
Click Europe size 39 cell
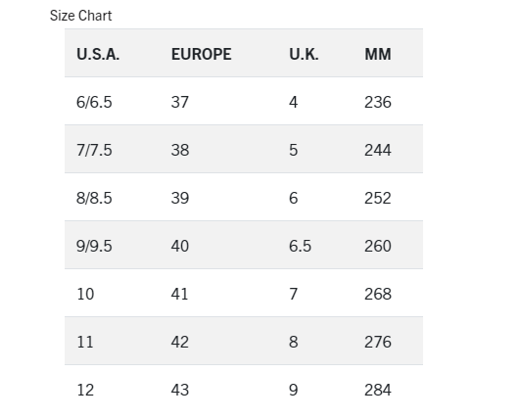click(x=180, y=198)
